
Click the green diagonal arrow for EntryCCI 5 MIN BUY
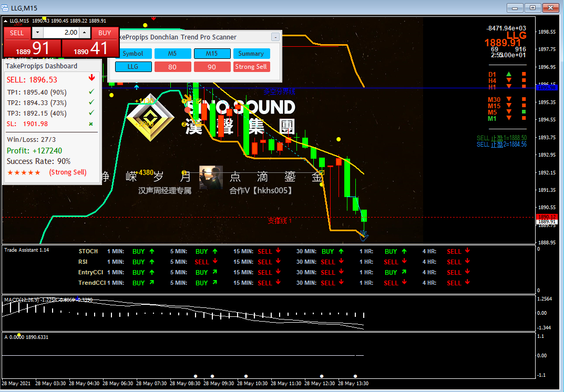click(215, 272)
